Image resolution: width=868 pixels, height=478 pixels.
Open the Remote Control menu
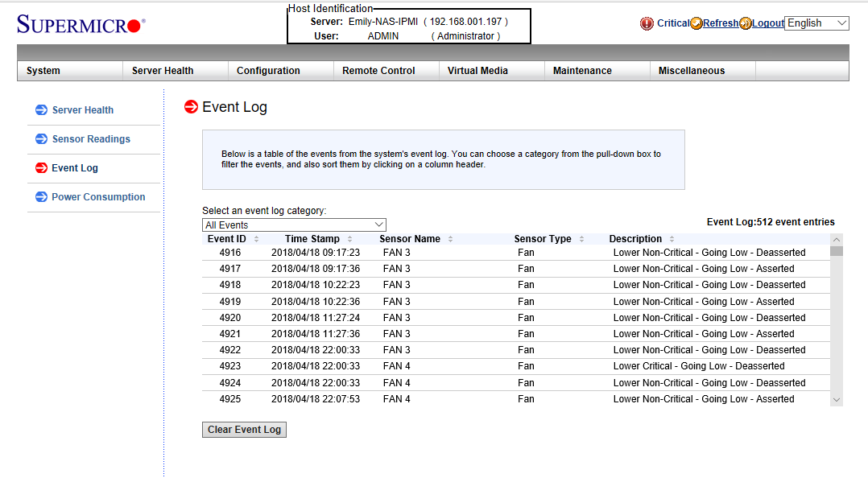[378, 71]
